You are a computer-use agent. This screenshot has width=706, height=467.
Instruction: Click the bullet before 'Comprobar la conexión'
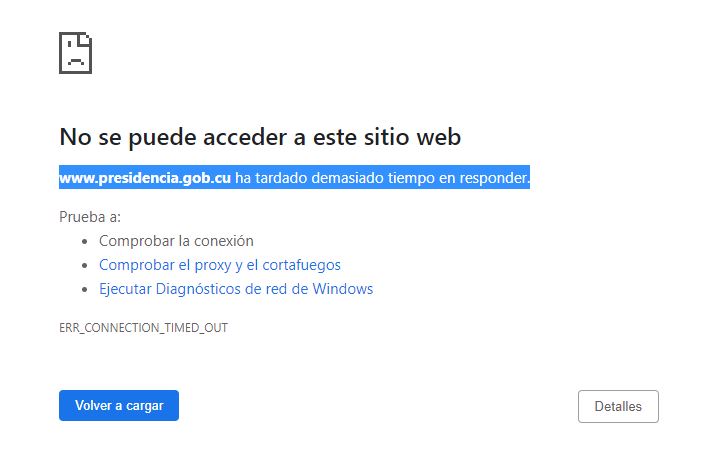tap(85, 242)
